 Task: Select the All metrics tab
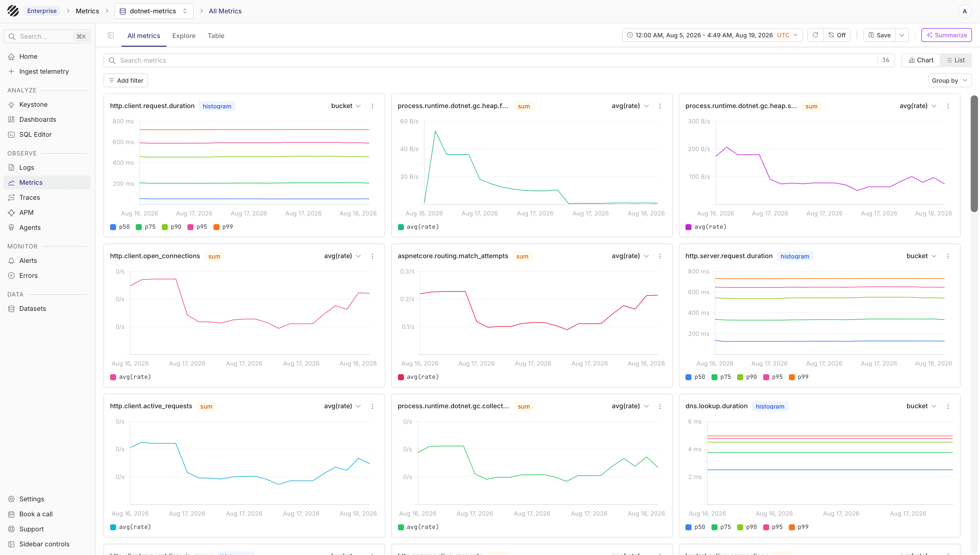coord(144,36)
